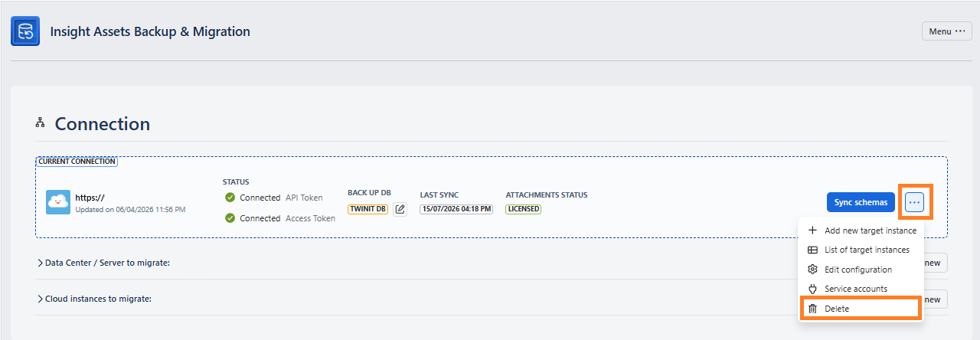The height and width of the screenshot is (340, 980).
Task: Click the Insight Assets Backup & Migration title
Action: [150, 31]
